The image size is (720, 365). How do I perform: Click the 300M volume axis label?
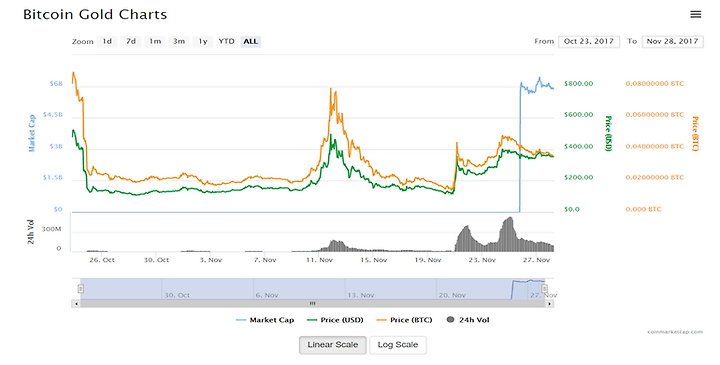(51, 229)
